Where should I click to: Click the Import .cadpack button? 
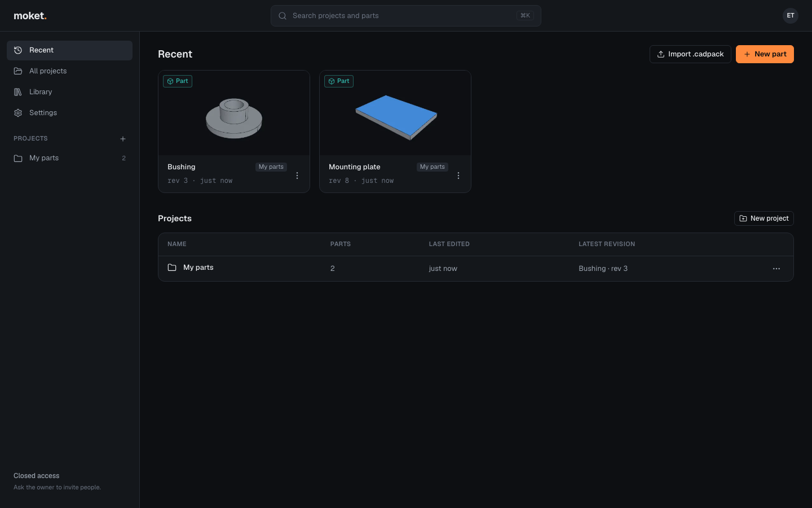[690, 54]
